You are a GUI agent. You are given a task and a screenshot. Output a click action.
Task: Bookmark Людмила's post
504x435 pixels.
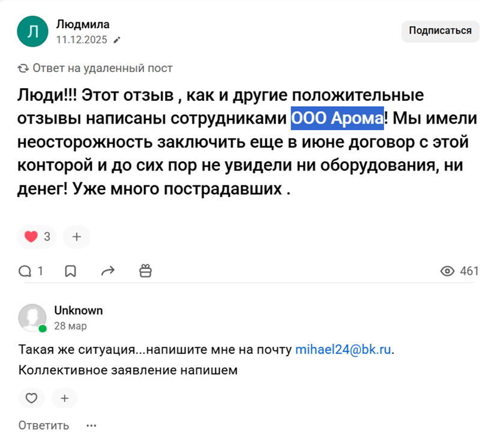point(70,271)
